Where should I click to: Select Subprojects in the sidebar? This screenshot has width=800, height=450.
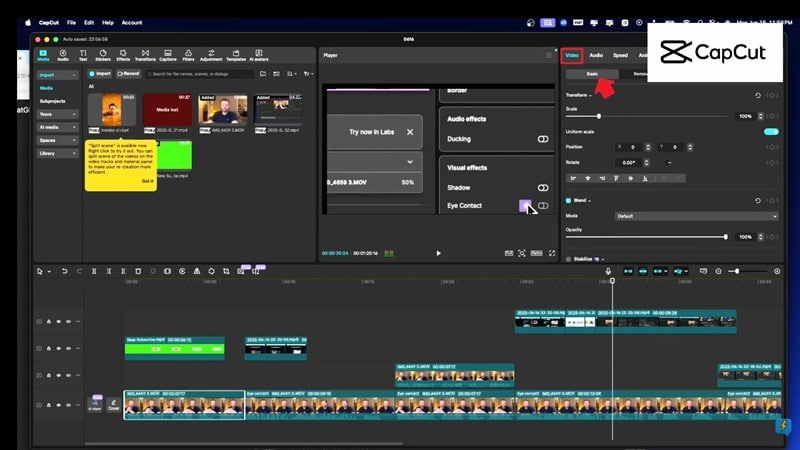pos(53,101)
